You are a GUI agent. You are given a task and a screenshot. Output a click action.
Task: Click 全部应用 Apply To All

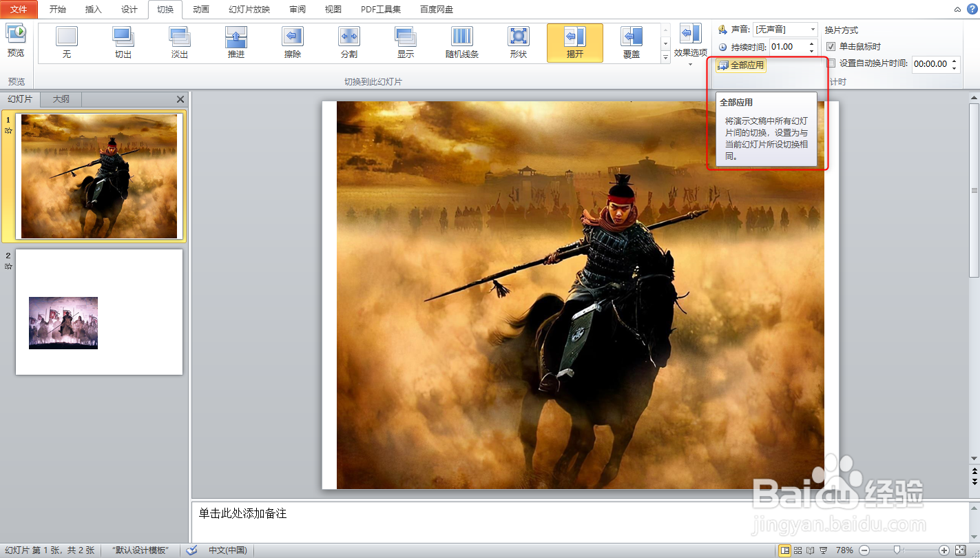pos(741,65)
